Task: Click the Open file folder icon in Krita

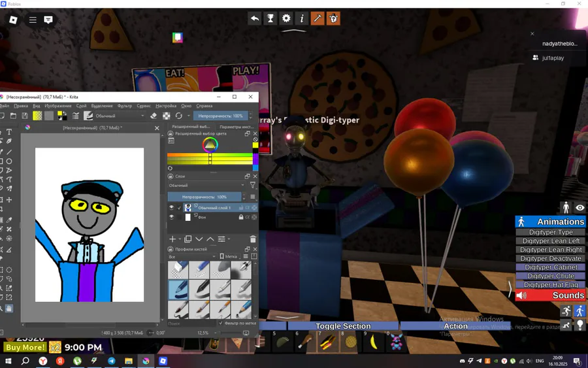Action: tap(13, 116)
